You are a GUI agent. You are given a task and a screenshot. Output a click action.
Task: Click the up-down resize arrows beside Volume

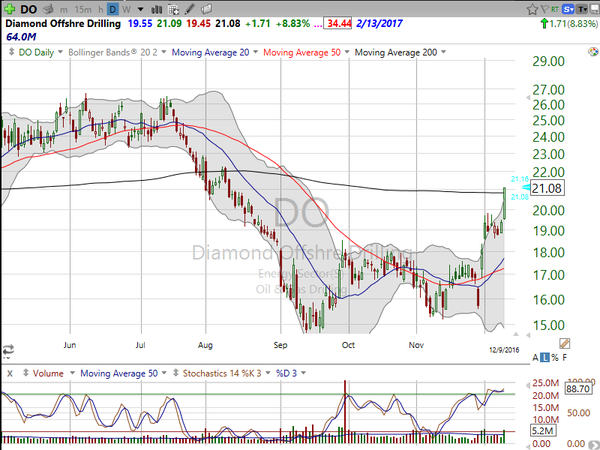(x=26, y=373)
